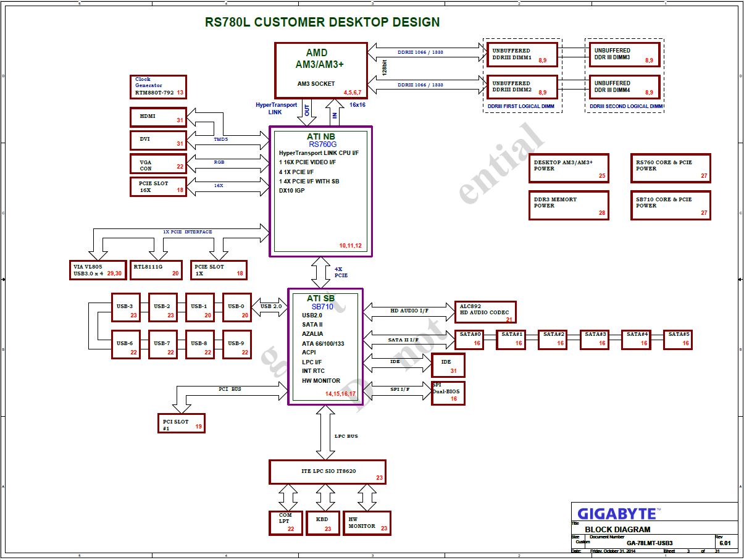Click the SATA#0 block
Viewport: 744px width, 560px height.
[469, 340]
